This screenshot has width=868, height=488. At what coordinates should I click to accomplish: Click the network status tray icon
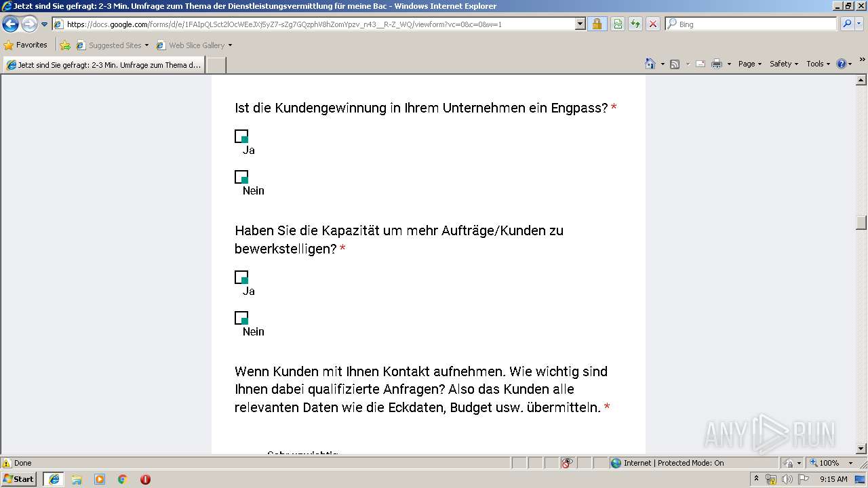pos(771,479)
